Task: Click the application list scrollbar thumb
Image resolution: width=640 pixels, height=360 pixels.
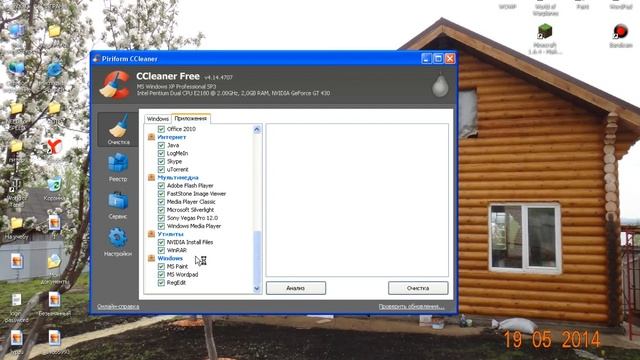Action: click(257, 257)
